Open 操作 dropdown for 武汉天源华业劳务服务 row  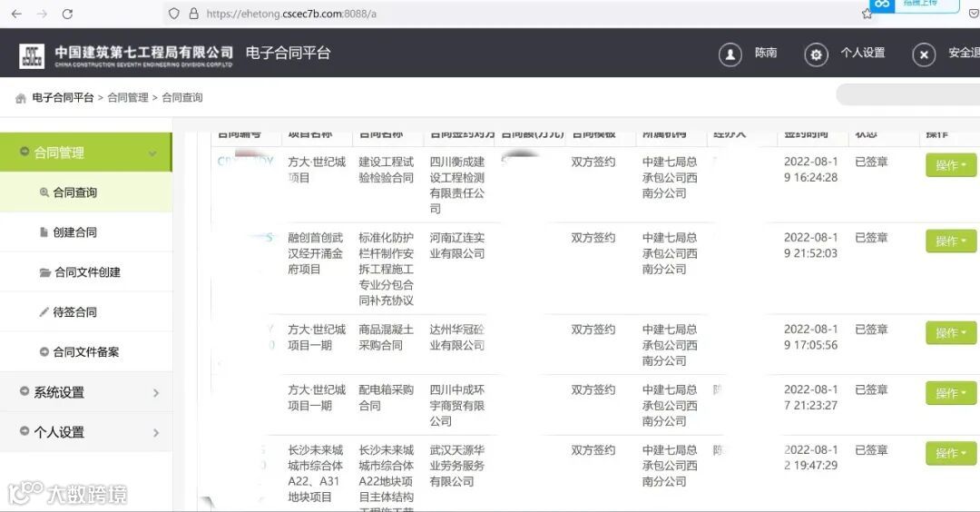coord(951,453)
